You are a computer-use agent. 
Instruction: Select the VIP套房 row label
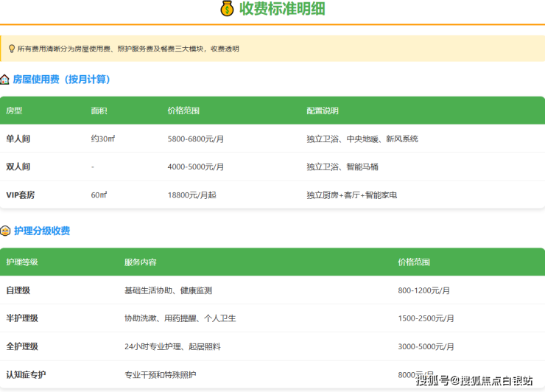pyautogui.click(x=21, y=195)
